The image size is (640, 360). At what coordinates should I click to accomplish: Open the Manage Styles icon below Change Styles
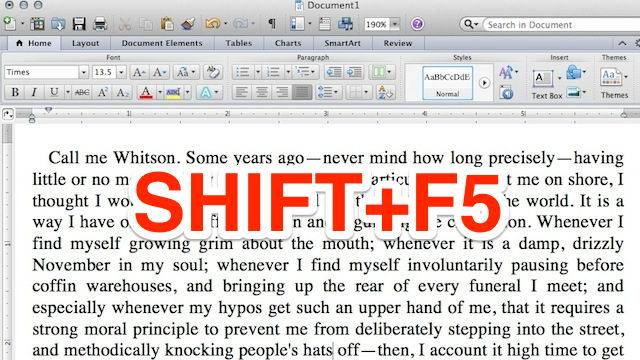click(x=507, y=93)
